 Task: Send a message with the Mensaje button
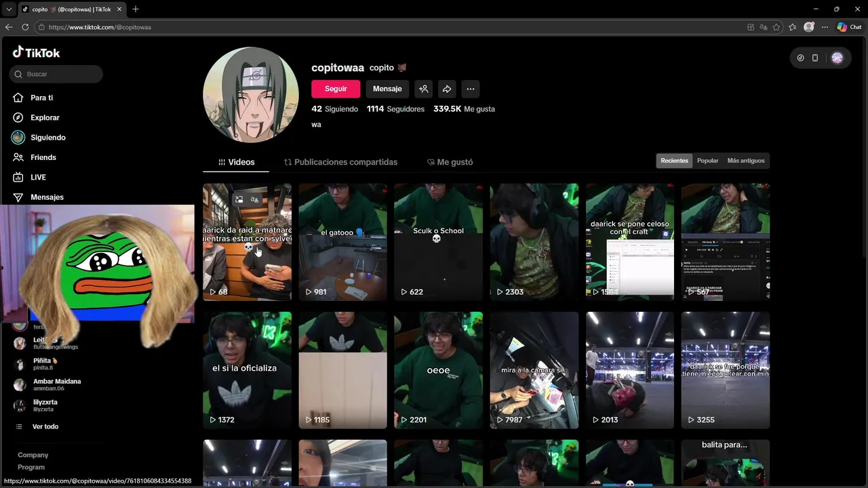tap(387, 89)
